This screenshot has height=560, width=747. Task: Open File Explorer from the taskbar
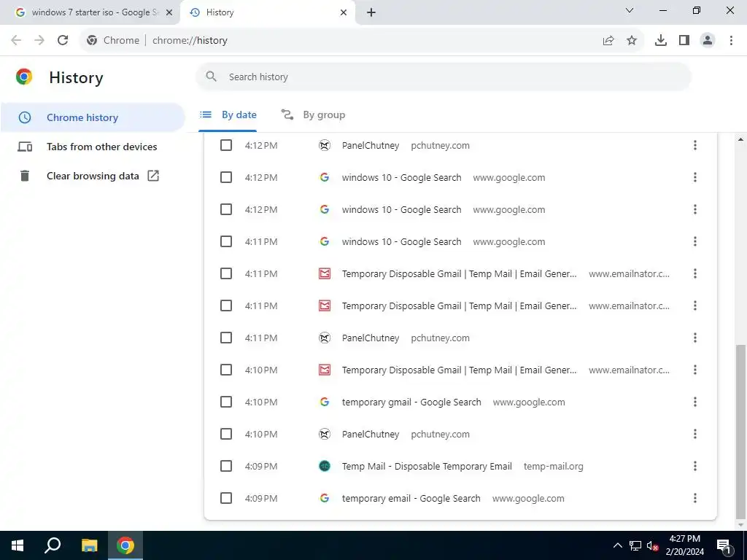click(89, 545)
